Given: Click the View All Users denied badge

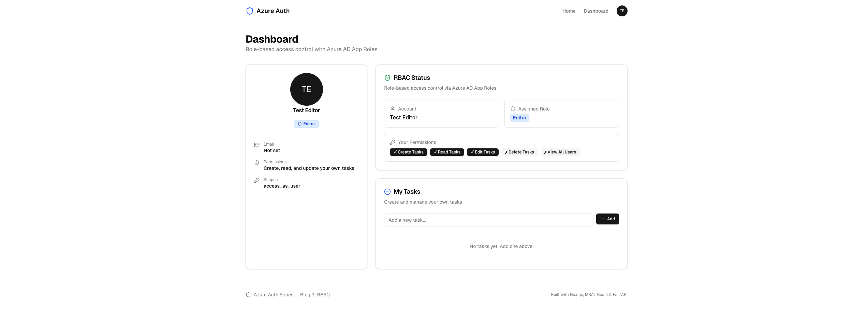Looking at the screenshot, I should click(560, 152).
